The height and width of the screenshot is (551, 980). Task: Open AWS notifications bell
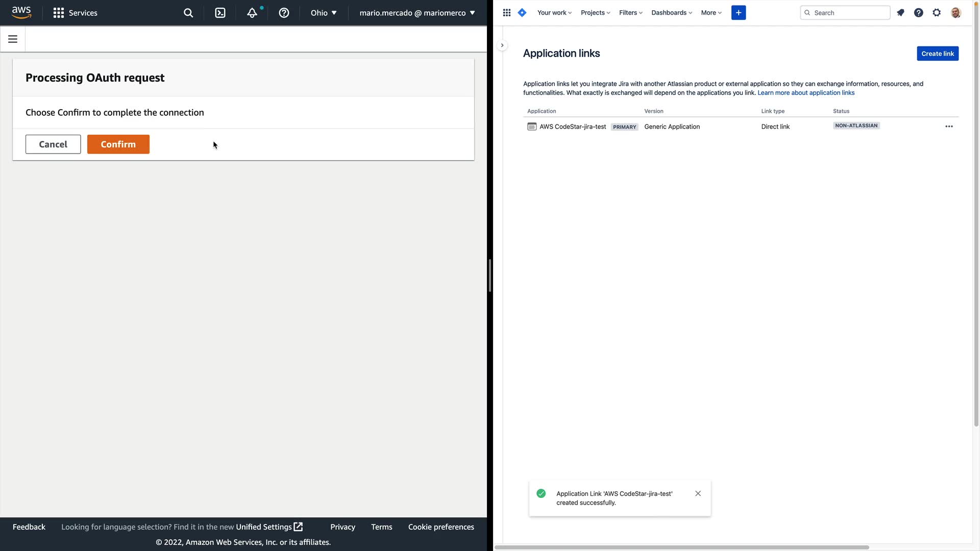pos(252,13)
